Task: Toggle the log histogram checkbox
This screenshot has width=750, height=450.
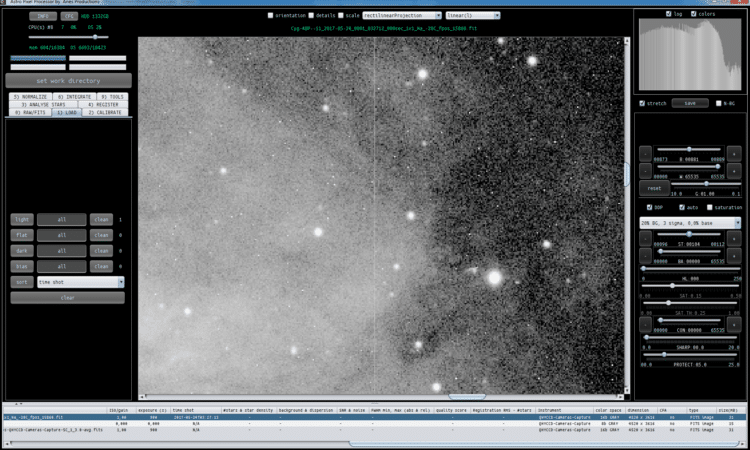Action: 669,14
